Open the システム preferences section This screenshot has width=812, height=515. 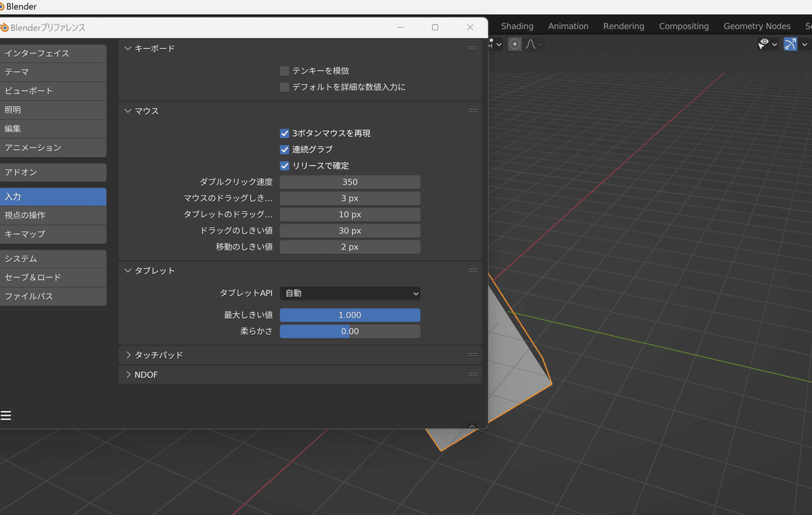[x=53, y=259]
